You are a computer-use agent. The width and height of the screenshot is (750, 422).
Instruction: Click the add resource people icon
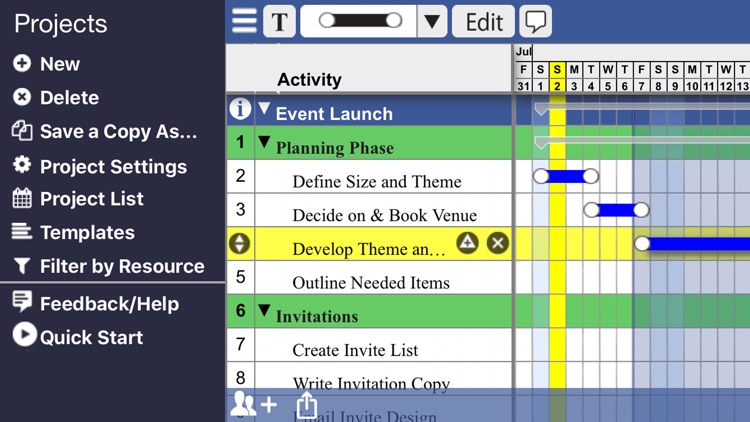(x=254, y=404)
